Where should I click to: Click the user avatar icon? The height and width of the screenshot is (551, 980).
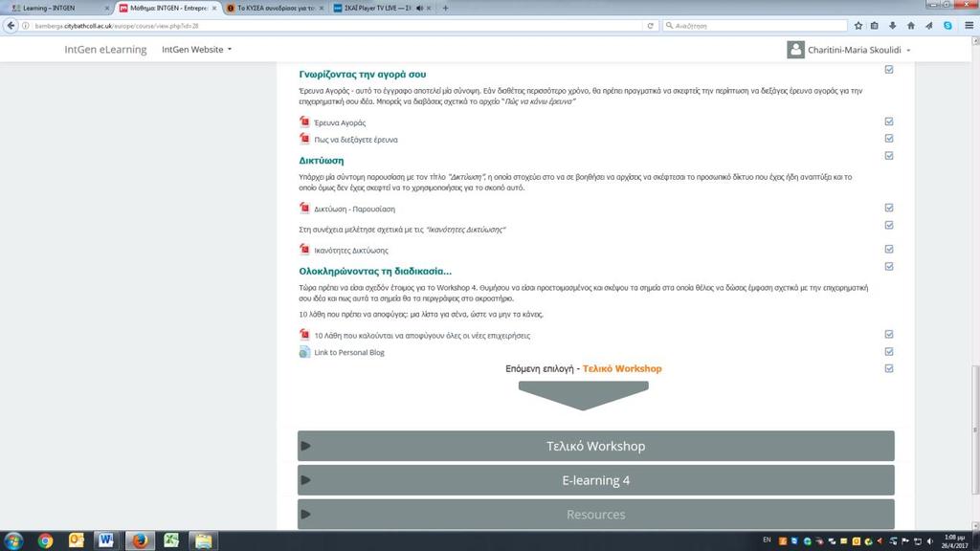795,50
